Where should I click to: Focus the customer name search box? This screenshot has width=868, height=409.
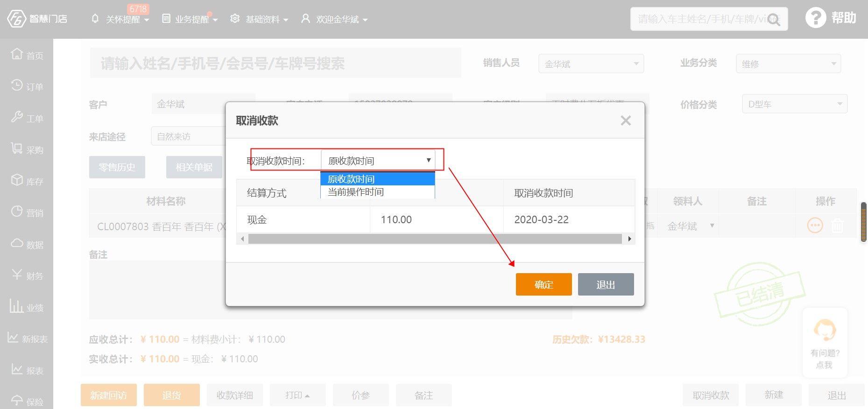point(275,63)
